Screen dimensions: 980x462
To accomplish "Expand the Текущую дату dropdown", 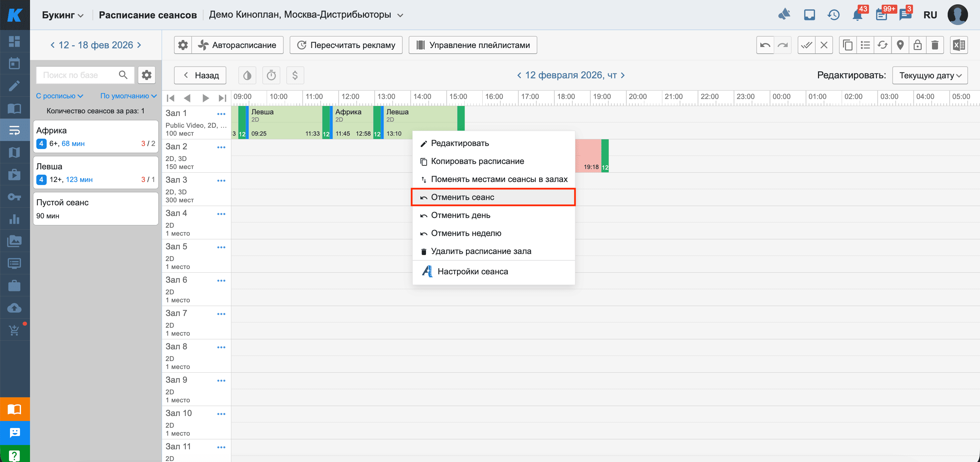I will tap(930, 75).
